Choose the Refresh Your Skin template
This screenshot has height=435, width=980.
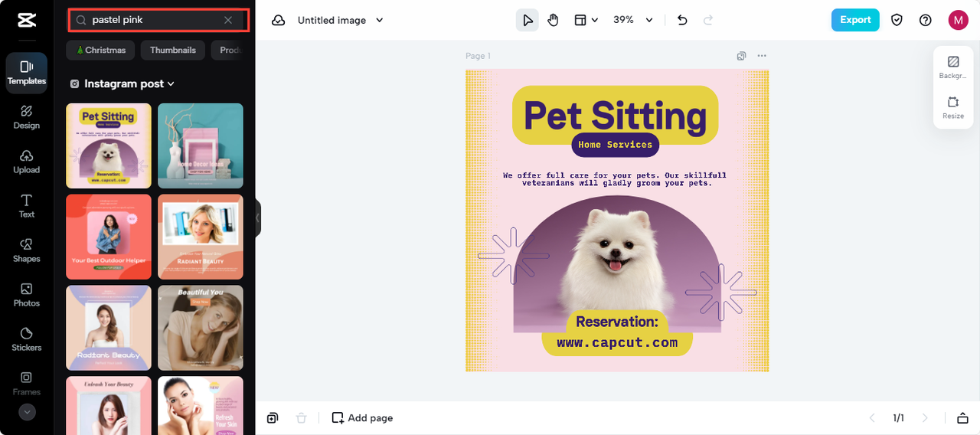point(201,405)
